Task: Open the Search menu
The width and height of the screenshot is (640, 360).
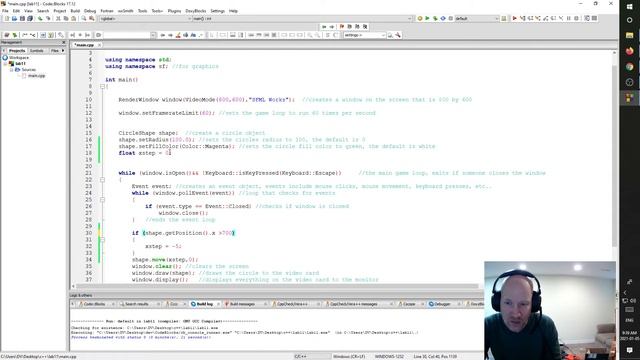Action: click(43, 11)
